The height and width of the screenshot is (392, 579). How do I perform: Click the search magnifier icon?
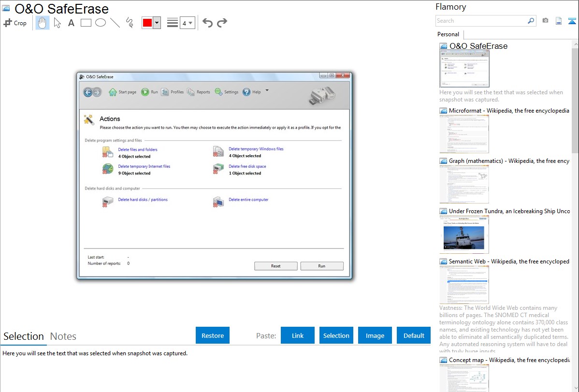(x=531, y=21)
